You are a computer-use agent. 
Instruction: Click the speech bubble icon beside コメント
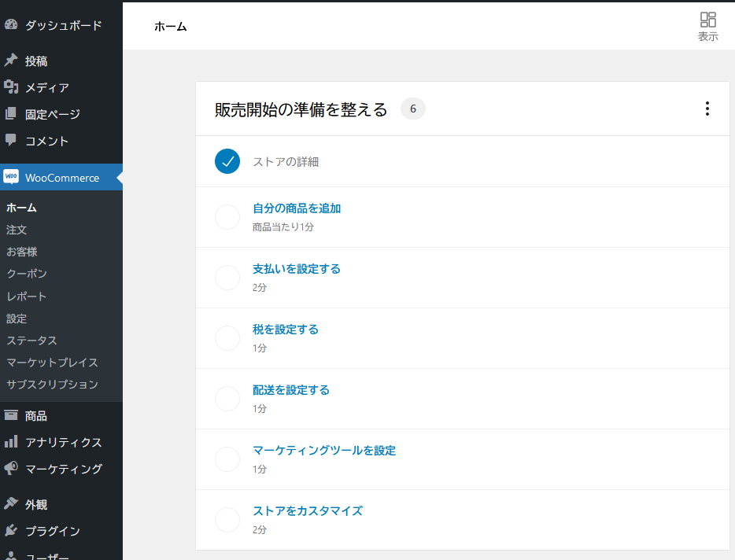(x=11, y=140)
